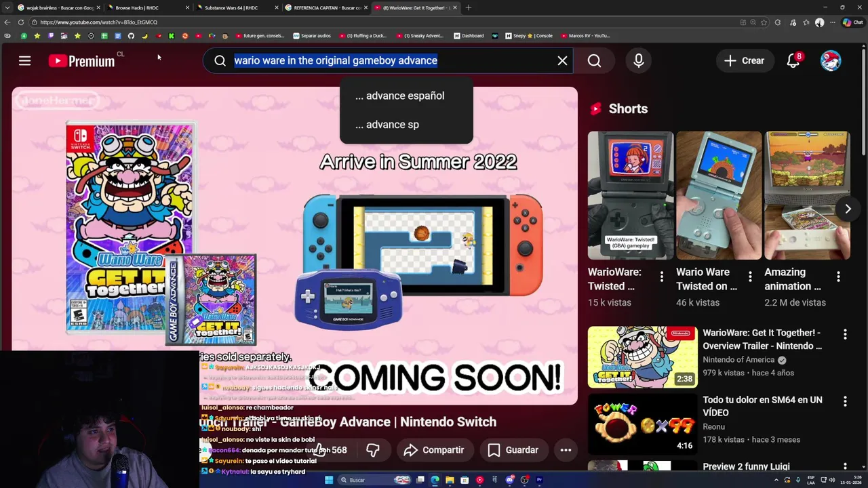Open the 'Amazing animation ...' short thumbnail
The height and width of the screenshot is (488, 868).
click(807, 195)
